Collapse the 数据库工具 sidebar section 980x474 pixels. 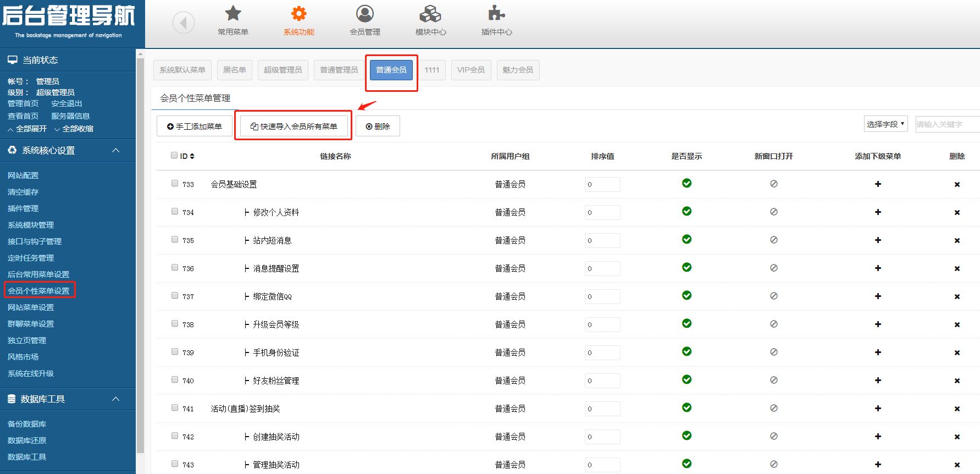coord(116,399)
